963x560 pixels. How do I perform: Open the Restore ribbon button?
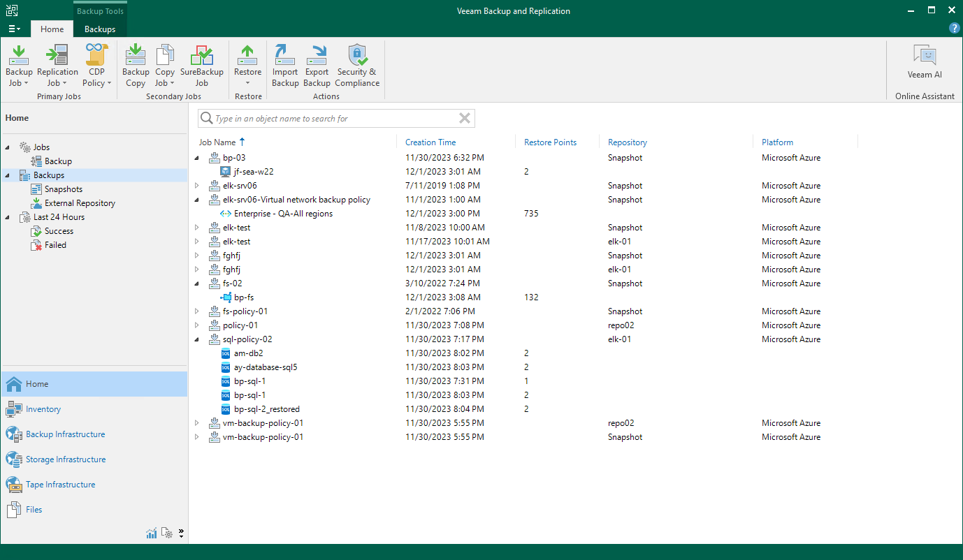(247, 65)
